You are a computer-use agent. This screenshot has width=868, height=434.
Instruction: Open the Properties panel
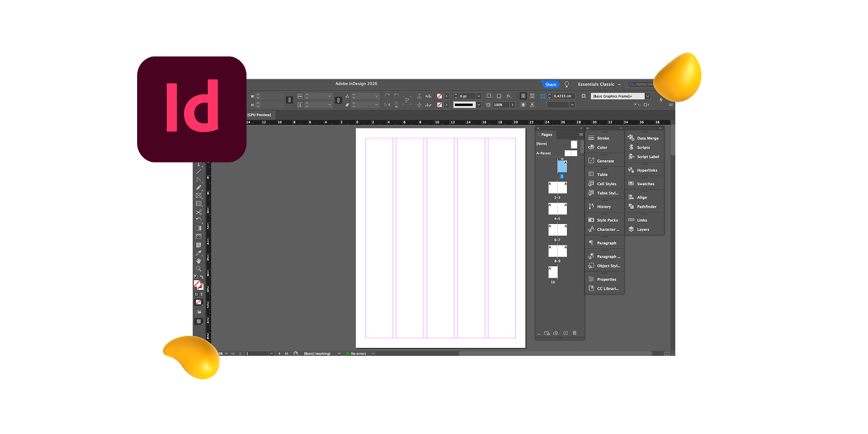tap(603, 279)
